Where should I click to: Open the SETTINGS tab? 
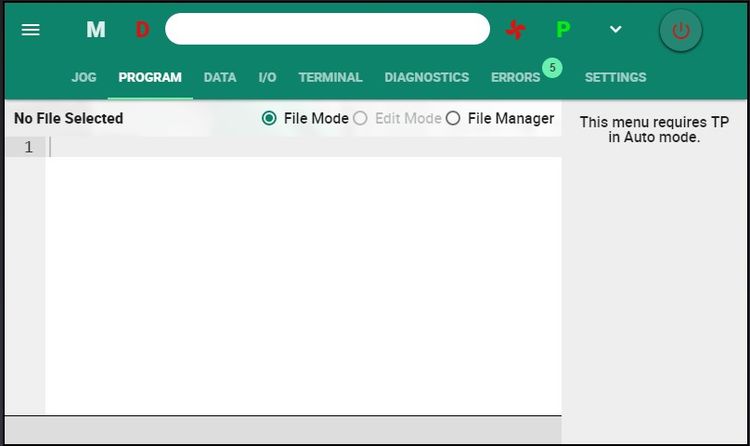click(x=615, y=77)
